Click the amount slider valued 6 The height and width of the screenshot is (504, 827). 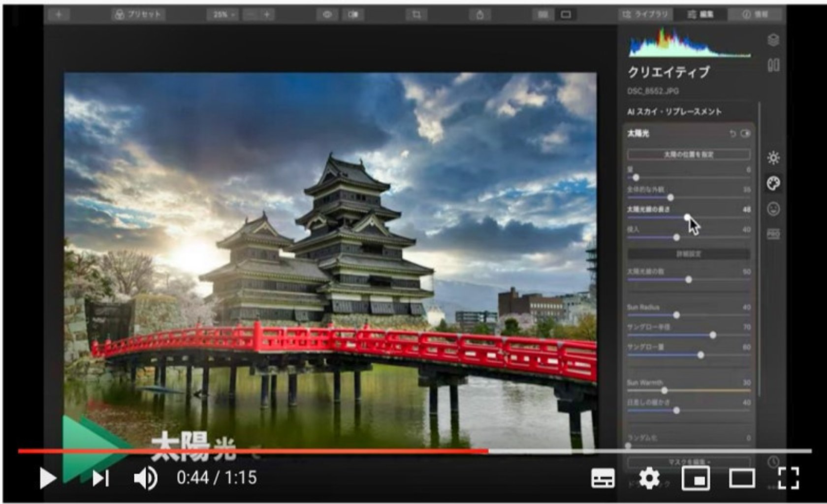(689, 177)
